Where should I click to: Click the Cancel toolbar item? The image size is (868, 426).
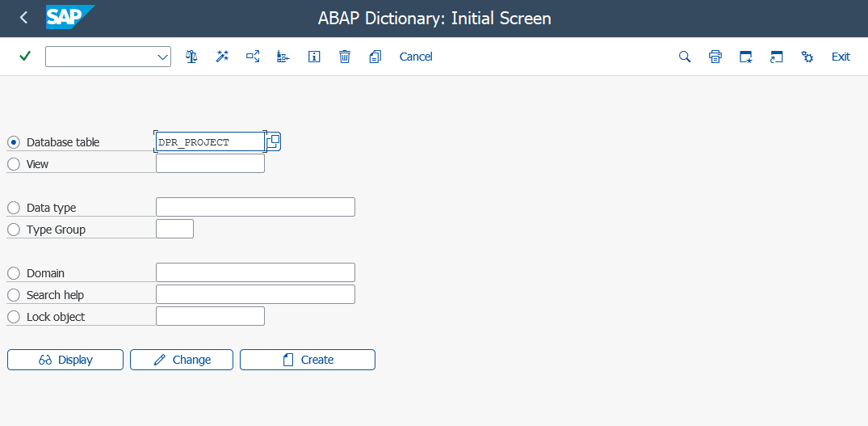[x=416, y=57]
